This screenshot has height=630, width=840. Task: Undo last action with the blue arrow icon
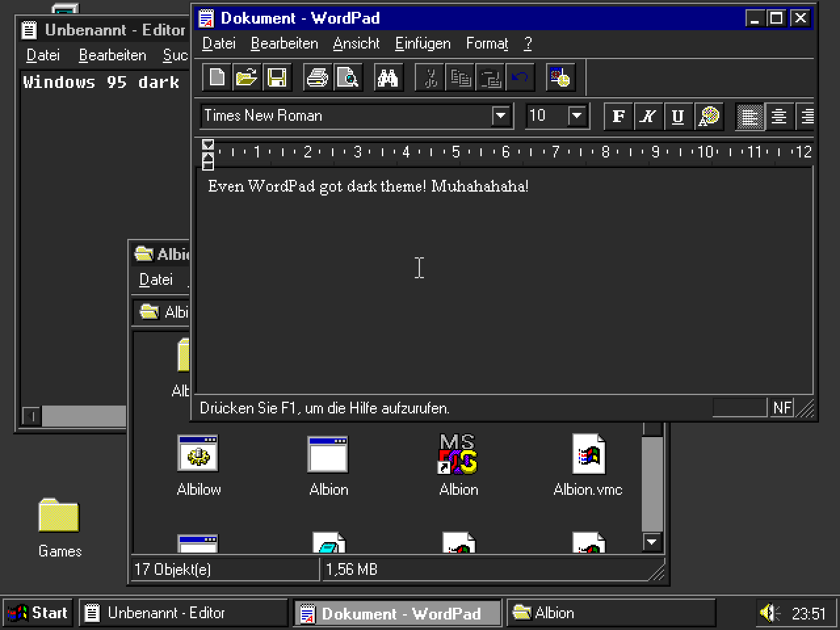point(520,77)
